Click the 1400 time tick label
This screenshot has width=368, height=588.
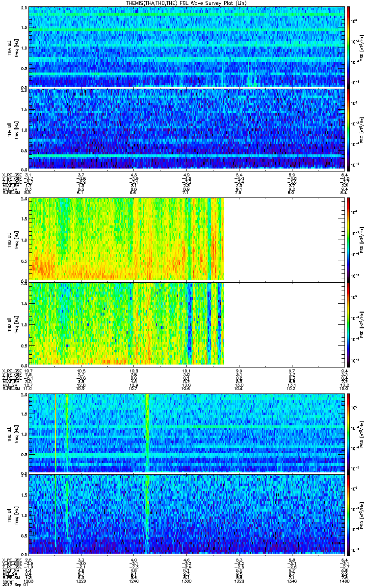point(344,581)
